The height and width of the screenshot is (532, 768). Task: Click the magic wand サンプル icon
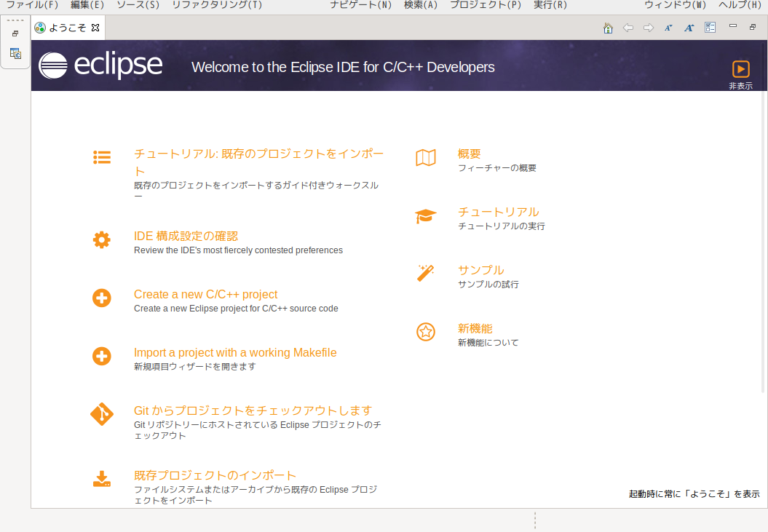(x=426, y=274)
